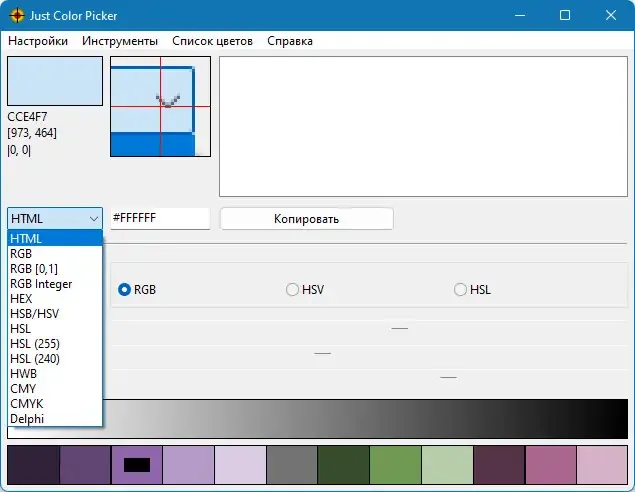Pick the gray palette swatch
The height and width of the screenshot is (492, 635).
pos(292,465)
